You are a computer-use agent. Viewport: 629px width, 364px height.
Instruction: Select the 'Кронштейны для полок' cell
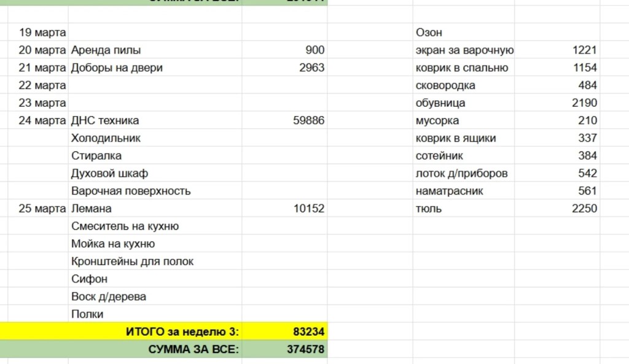coord(132,261)
